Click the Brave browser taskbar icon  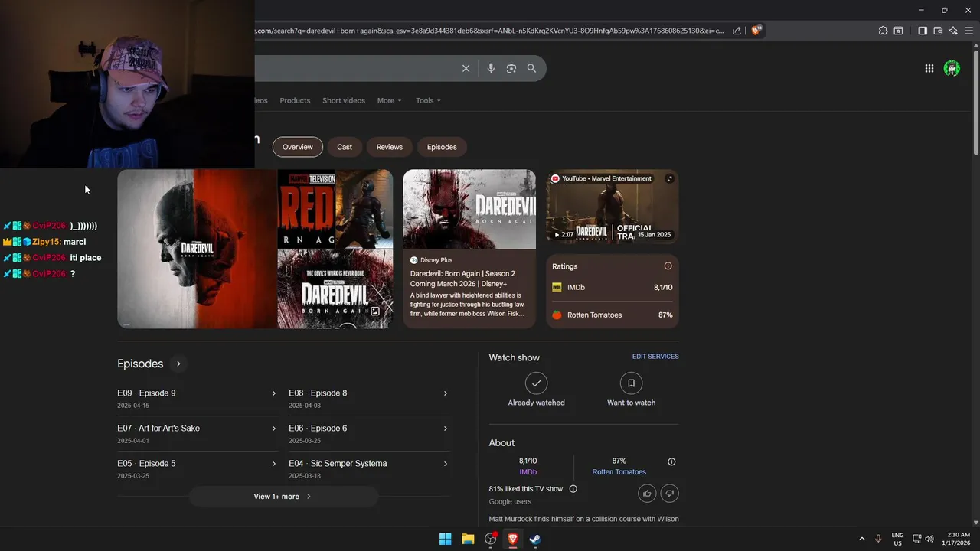coord(513,539)
